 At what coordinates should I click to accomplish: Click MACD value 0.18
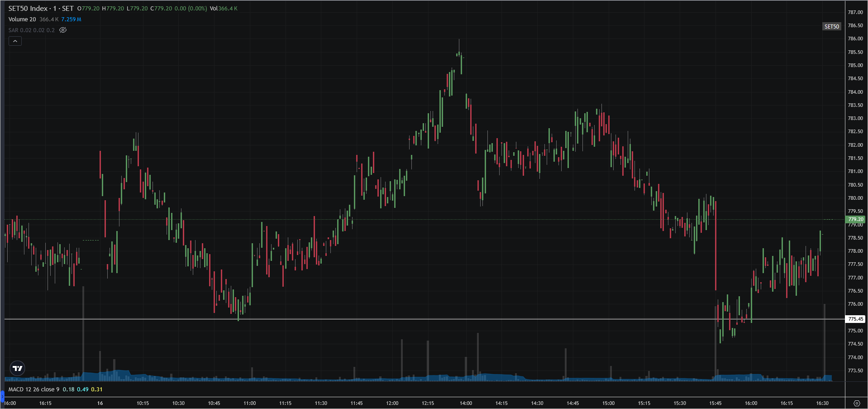(68, 390)
